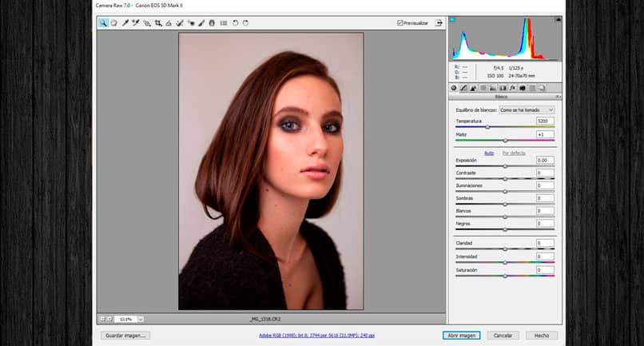Rotate image counterclockwise icon
This screenshot has width=644, height=346.
point(235,23)
